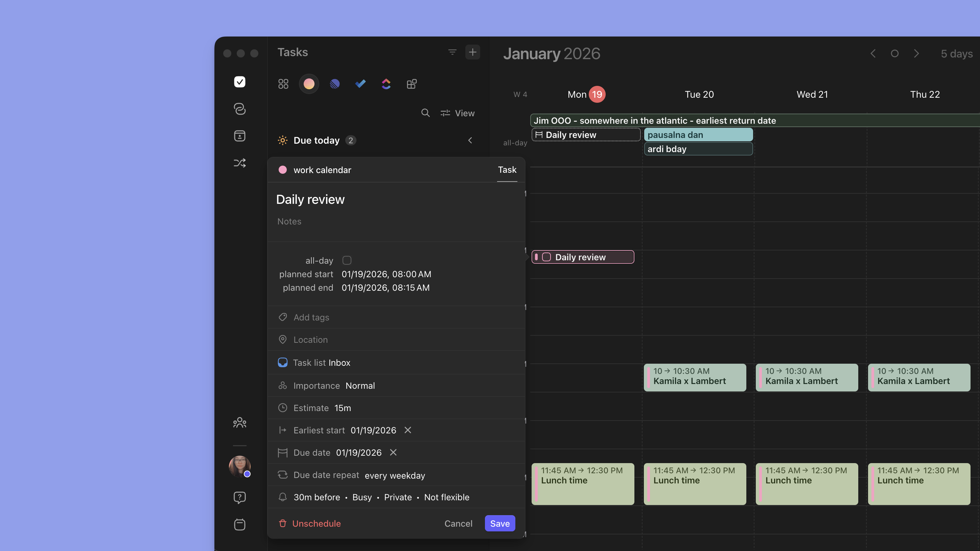Image resolution: width=980 pixels, height=551 pixels.
Task: Add a new task with plus icon
Action: coord(472,52)
